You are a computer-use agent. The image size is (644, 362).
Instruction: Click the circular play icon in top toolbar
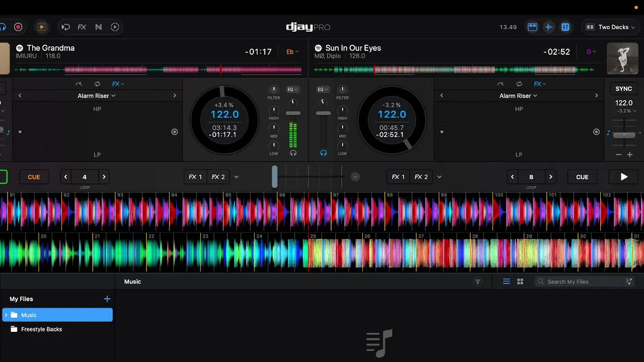[115, 27]
